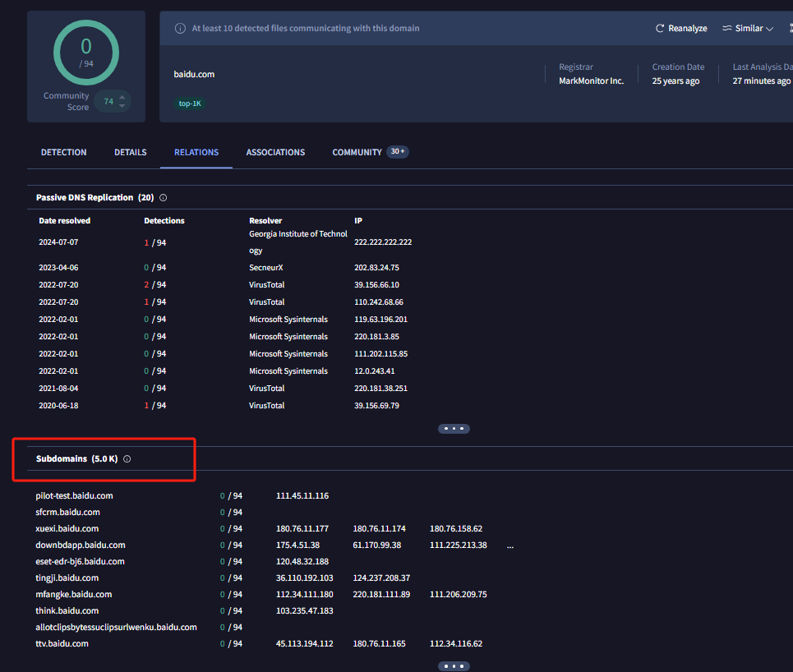Click IP 220.181.38.251
Screen dimensions: 793x672
[380, 388]
